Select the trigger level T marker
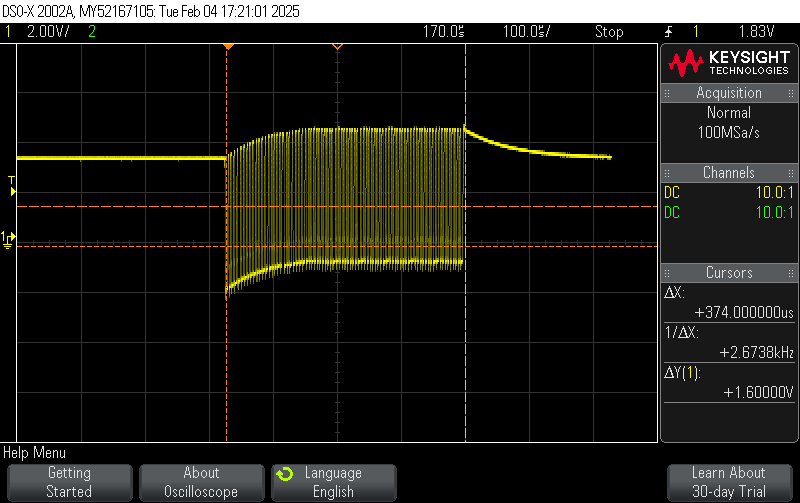 (11, 185)
